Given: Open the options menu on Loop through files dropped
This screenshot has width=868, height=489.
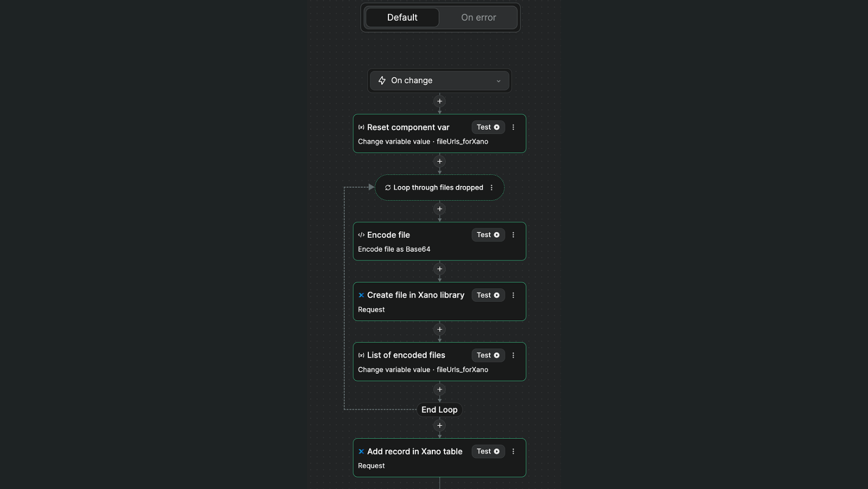Looking at the screenshot, I should [x=492, y=187].
